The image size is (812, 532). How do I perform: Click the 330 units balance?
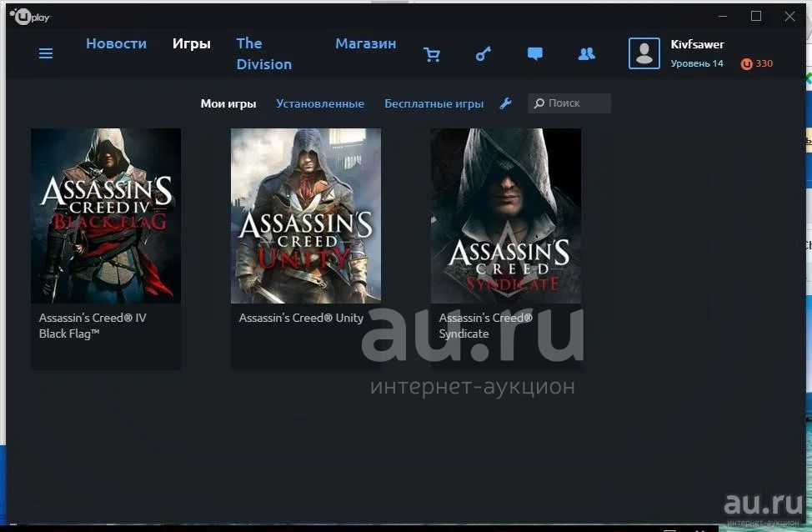pyautogui.click(x=764, y=63)
